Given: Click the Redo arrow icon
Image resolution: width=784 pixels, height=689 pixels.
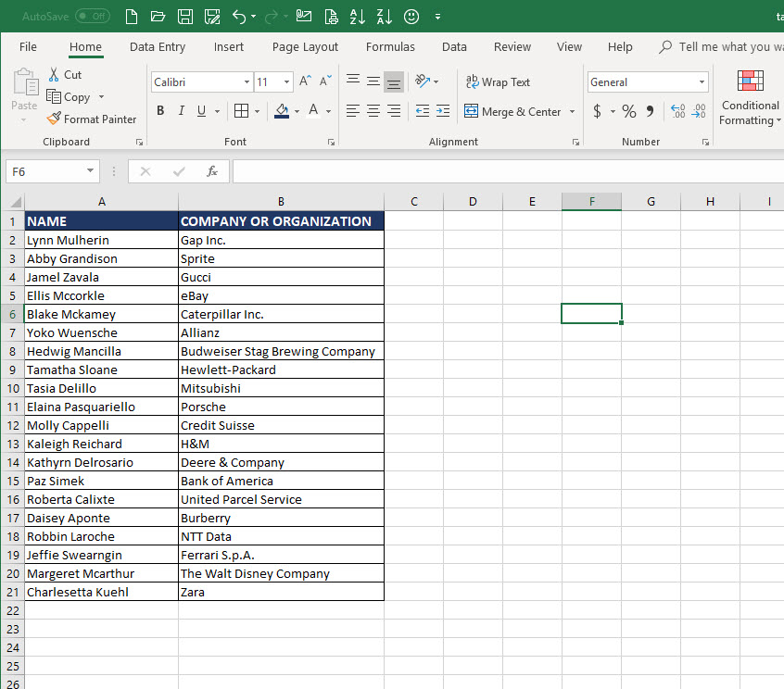Looking at the screenshot, I should coord(272,18).
